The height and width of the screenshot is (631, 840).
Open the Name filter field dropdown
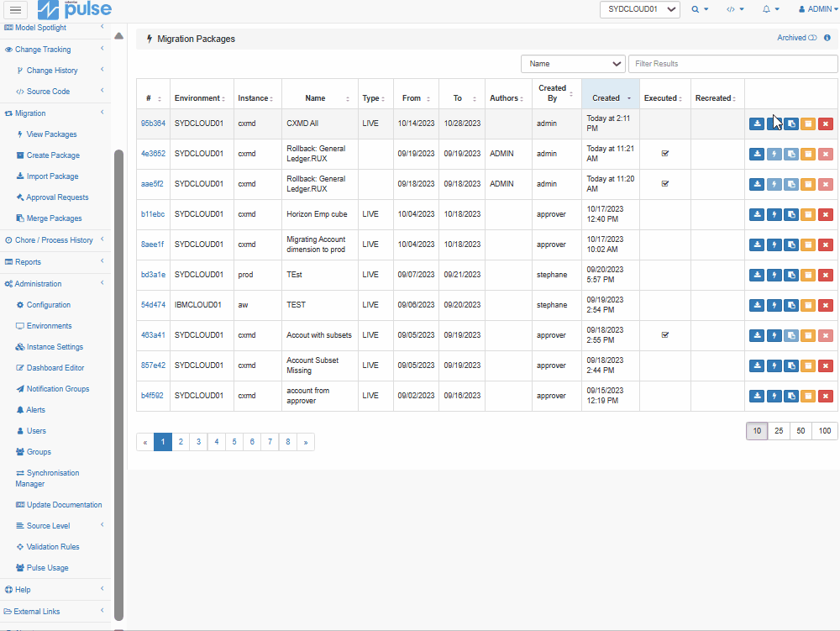[x=573, y=64]
